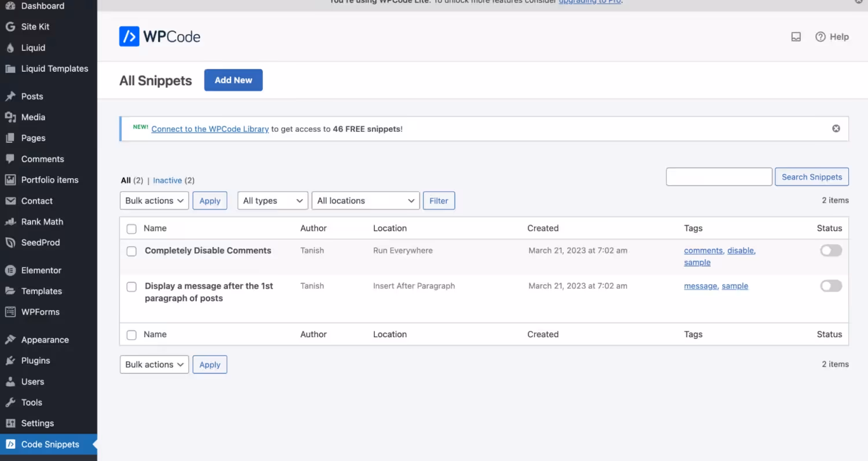868x461 pixels.
Task: Show the Inactive (2) snippets view
Action: pos(174,180)
